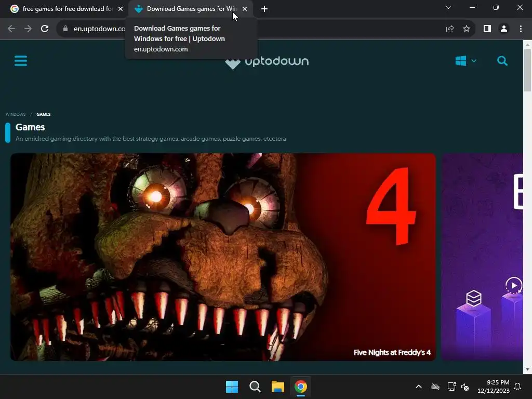This screenshot has width=532, height=399.
Task: Click the 'An enriched gaming directory' description
Action: (151, 139)
